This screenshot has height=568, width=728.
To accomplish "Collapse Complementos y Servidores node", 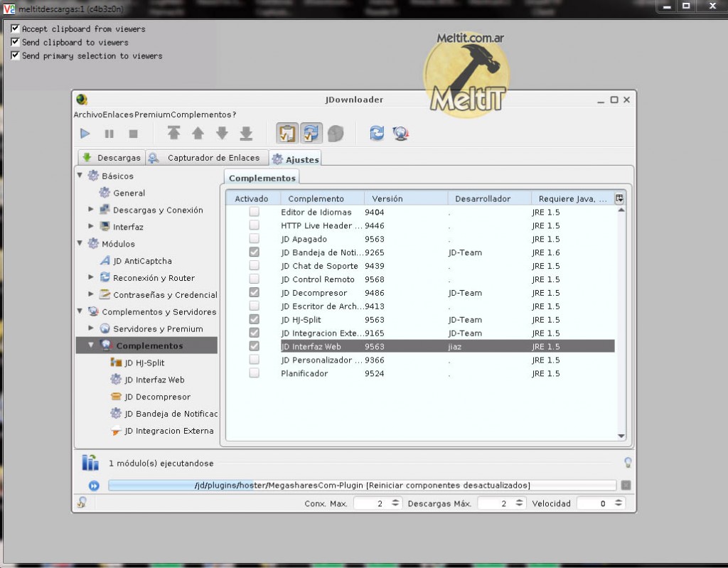I will 80,311.
